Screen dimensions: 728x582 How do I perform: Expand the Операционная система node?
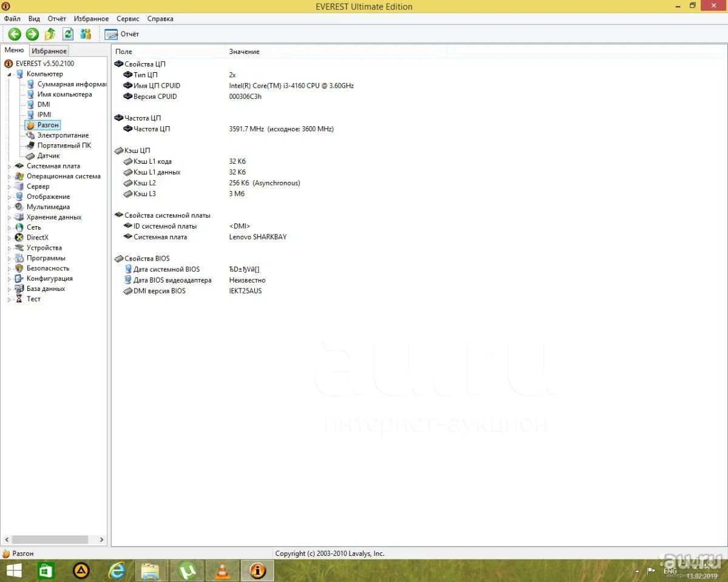10,176
